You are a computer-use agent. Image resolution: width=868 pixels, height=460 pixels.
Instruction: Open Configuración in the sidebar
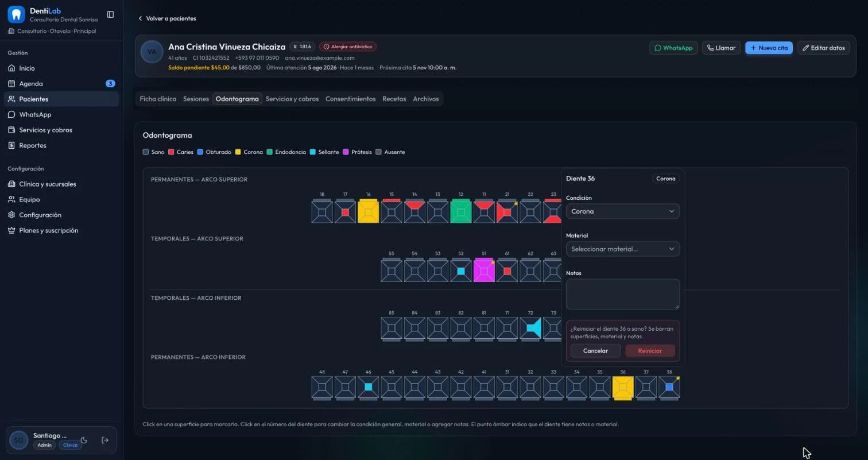(61, 215)
